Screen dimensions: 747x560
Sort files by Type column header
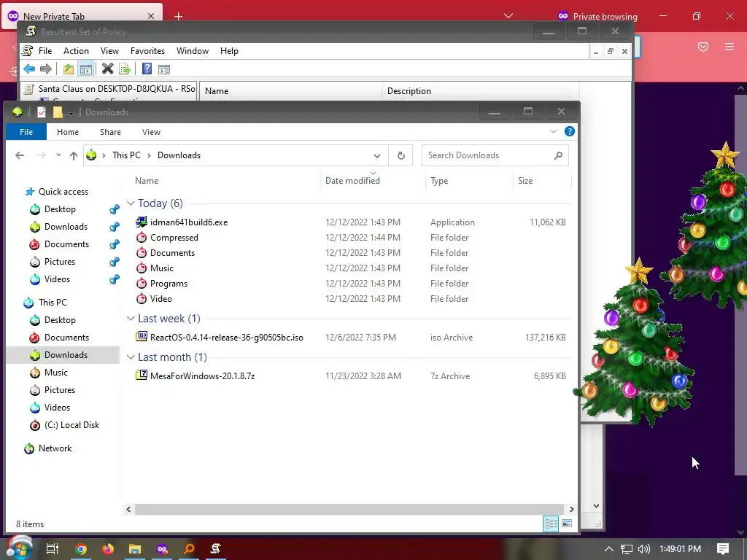coord(469,181)
